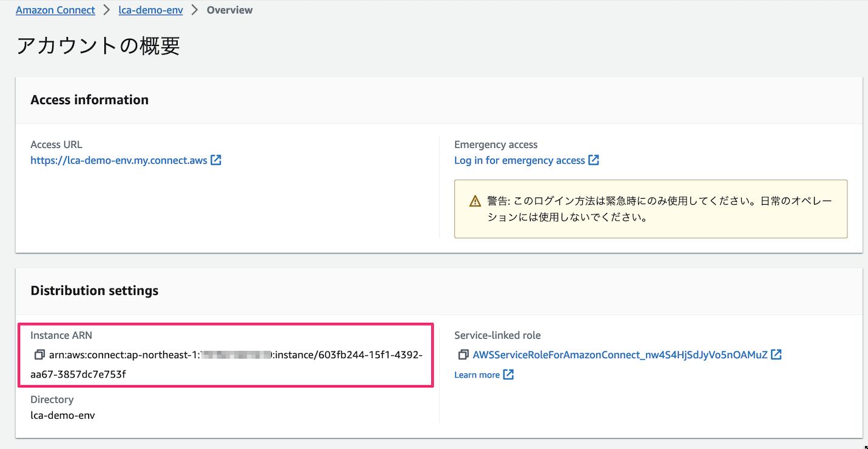
Task: Click external-link icon next to emergency access
Action: pyautogui.click(x=594, y=161)
